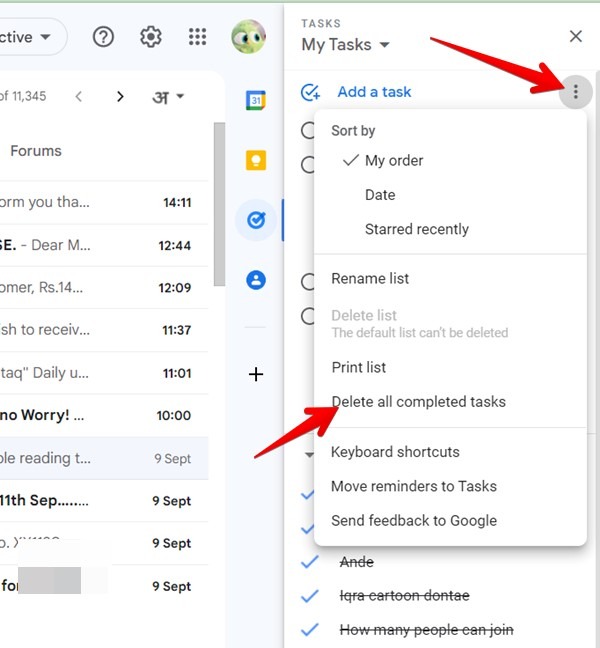Screen dimensions: 600x648
Task: Click completed task text Ande
Action: point(357,562)
